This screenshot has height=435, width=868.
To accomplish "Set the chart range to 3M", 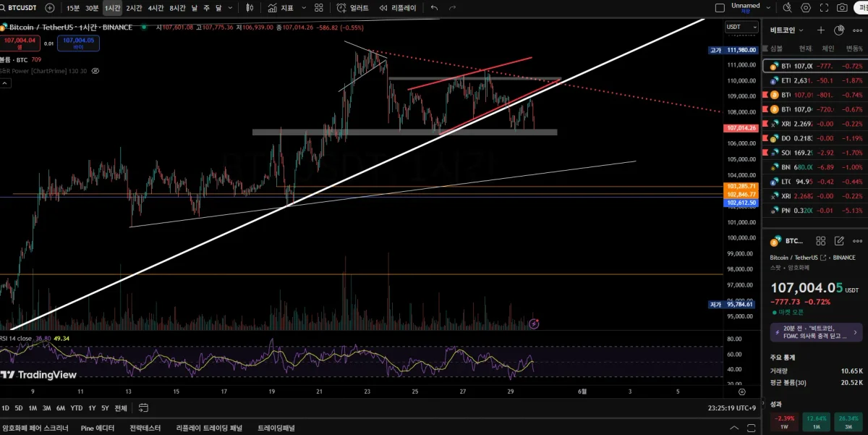I will (x=46, y=408).
